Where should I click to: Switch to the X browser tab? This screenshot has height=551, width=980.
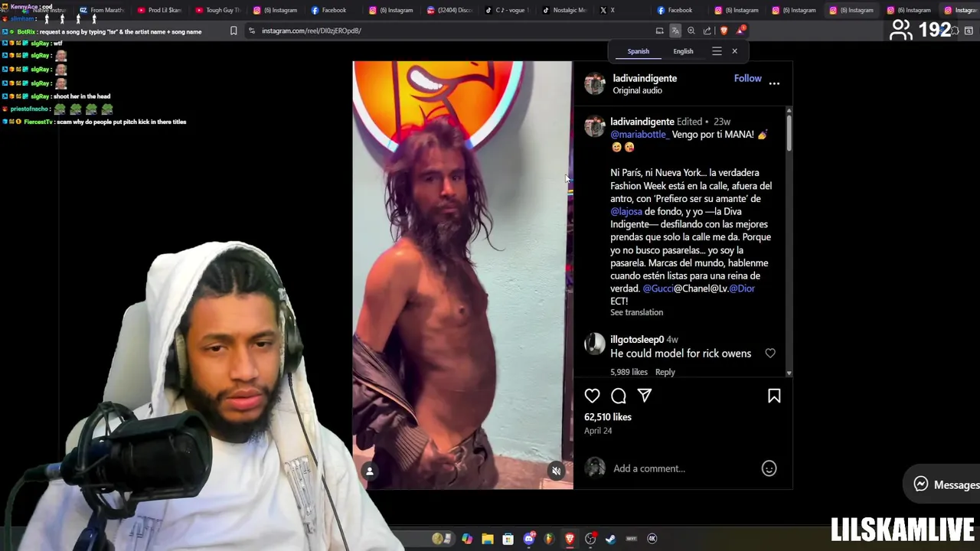point(622,10)
